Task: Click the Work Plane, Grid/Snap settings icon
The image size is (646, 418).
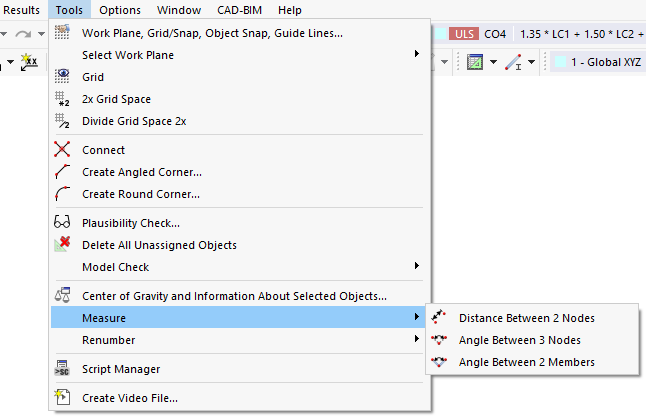Action: pos(62,33)
